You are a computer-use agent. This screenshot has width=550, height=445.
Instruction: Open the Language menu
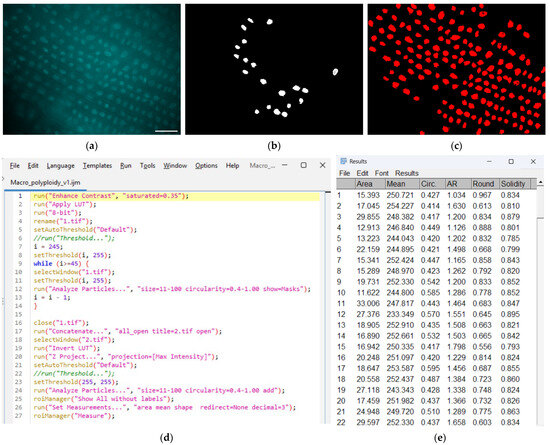click(x=60, y=166)
